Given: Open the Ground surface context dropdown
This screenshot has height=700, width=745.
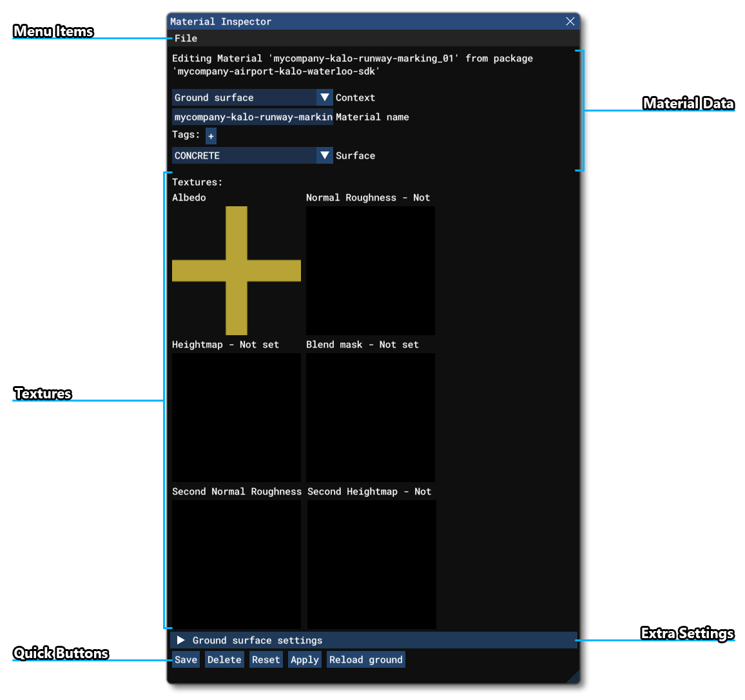Looking at the screenshot, I should coord(245,97).
